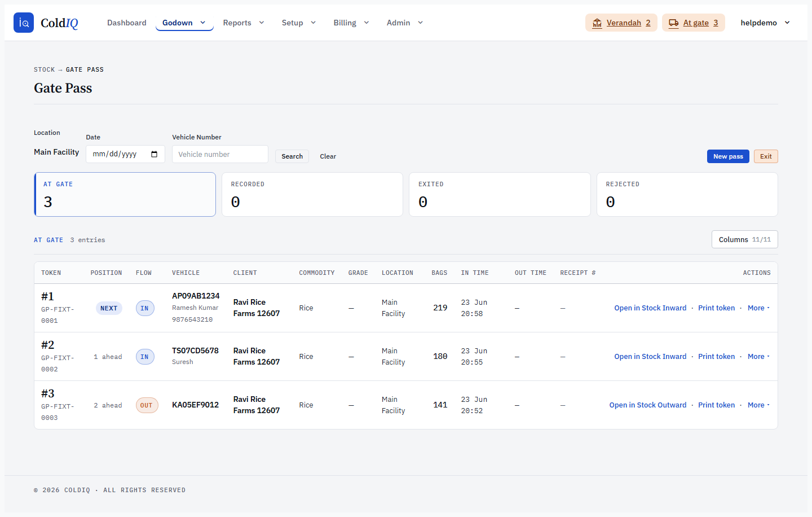Click the IN flow badge for token #1
This screenshot has width=812, height=517.
pos(145,308)
